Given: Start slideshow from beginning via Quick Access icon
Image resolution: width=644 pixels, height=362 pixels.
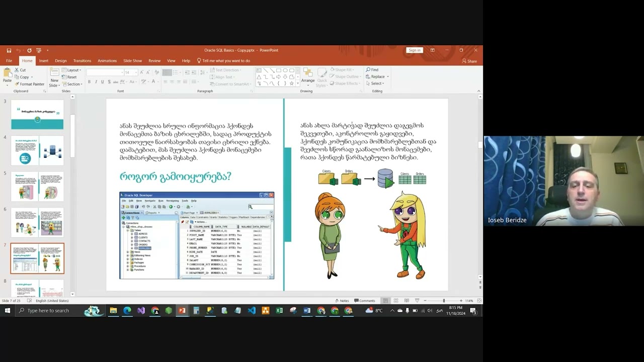Looking at the screenshot, I should pyautogui.click(x=38, y=50).
